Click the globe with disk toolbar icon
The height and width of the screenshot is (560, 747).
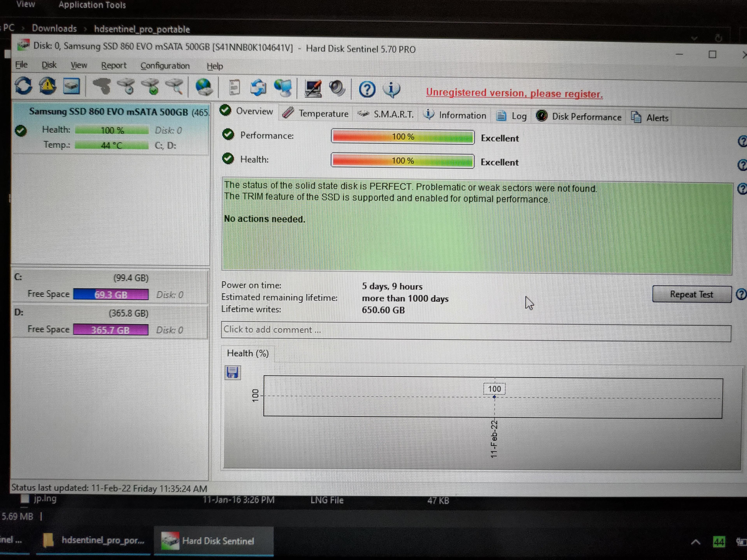[204, 87]
